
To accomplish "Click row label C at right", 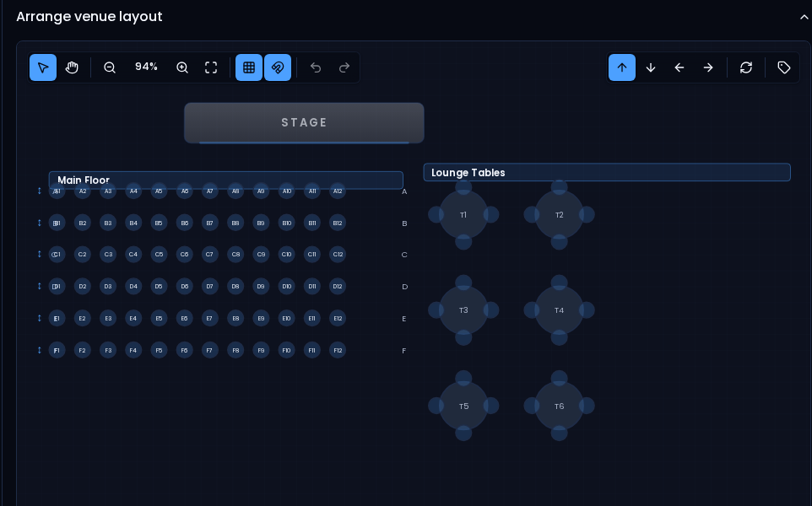I will (404, 255).
